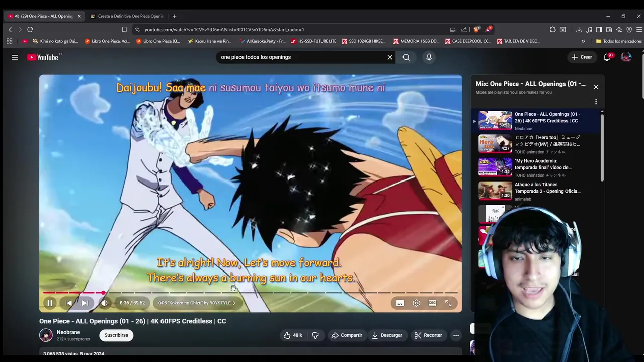Click the youtube.com address bar URL

coord(224,30)
